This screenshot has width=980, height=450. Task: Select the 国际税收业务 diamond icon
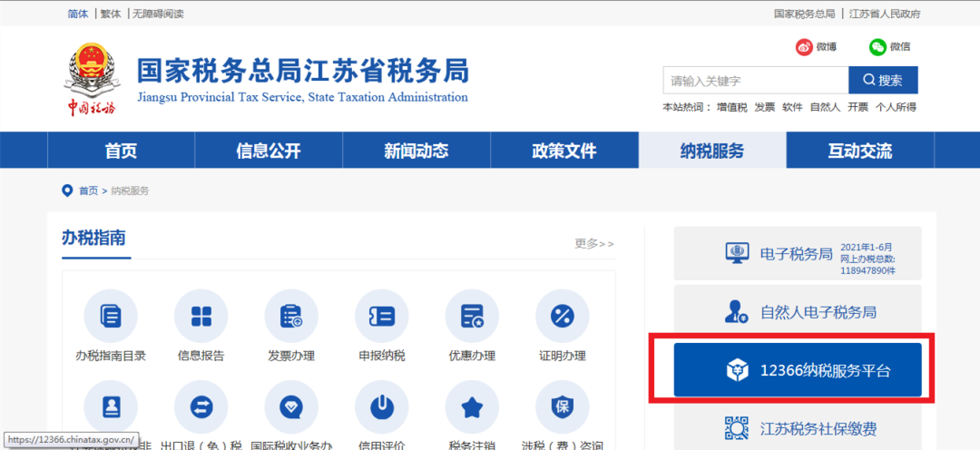tap(291, 407)
